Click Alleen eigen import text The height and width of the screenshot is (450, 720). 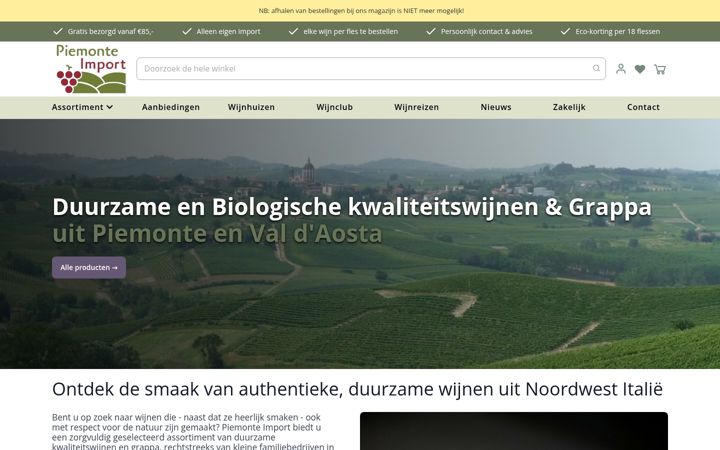coord(228,31)
